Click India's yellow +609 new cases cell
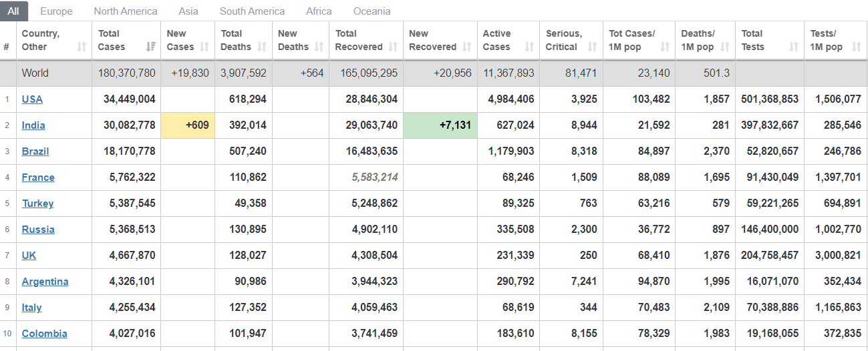The height and width of the screenshot is (351, 868). coord(188,125)
